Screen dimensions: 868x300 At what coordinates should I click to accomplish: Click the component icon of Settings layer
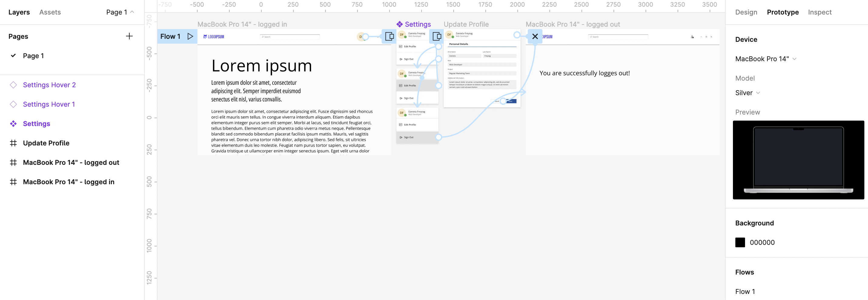(x=13, y=124)
